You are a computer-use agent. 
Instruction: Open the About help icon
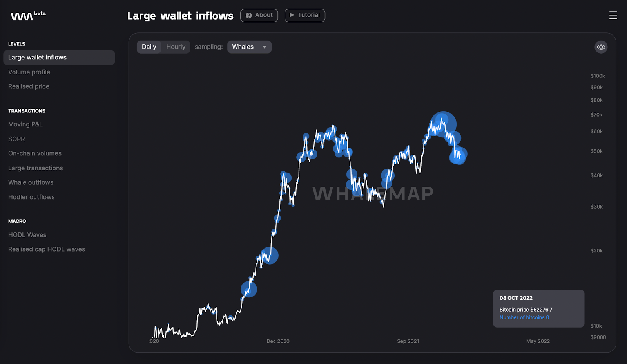(x=248, y=15)
